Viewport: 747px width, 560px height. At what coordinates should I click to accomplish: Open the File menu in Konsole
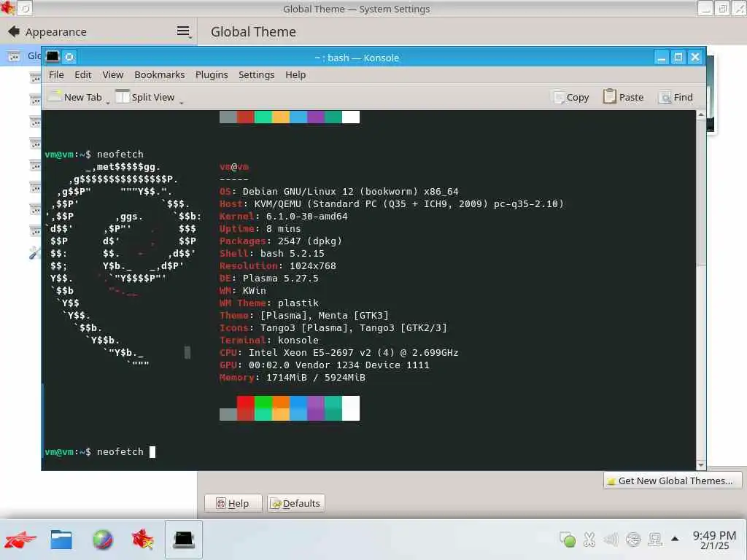click(56, 75)
